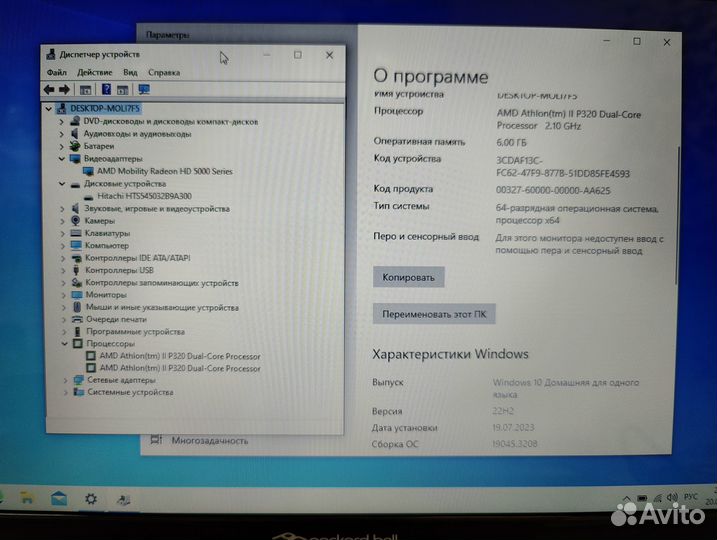Select Мыши и иные указывающие устройства icon
The width and height of the screenshot is (717, 540).
click(77, 307)
